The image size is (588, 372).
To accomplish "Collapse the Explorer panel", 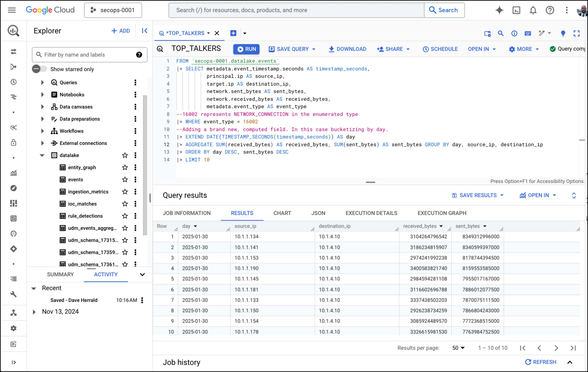I will (x=145, y=30).
